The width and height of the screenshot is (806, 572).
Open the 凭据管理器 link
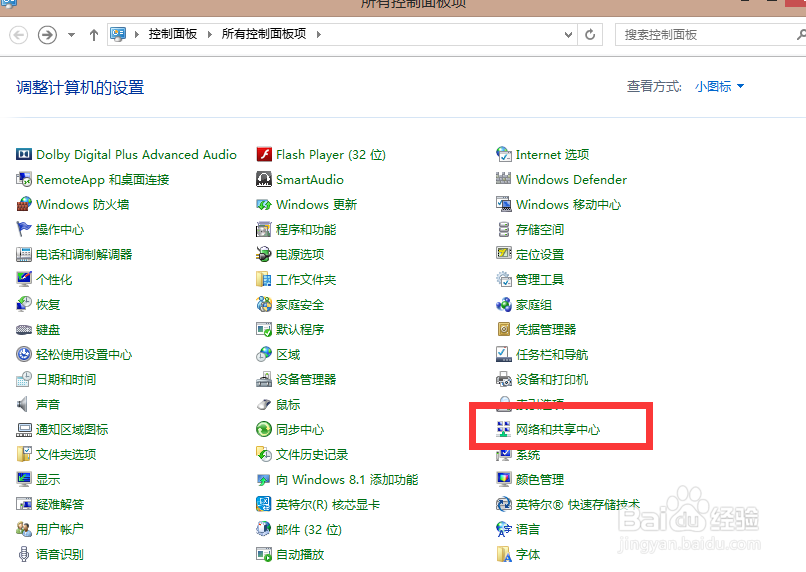(546, 329)
